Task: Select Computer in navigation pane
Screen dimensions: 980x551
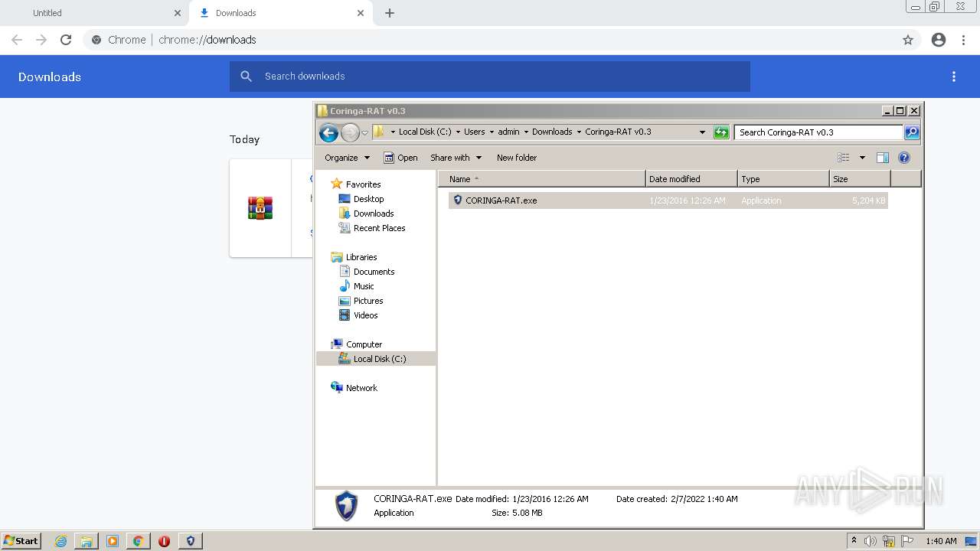Action: click(357, 344)
